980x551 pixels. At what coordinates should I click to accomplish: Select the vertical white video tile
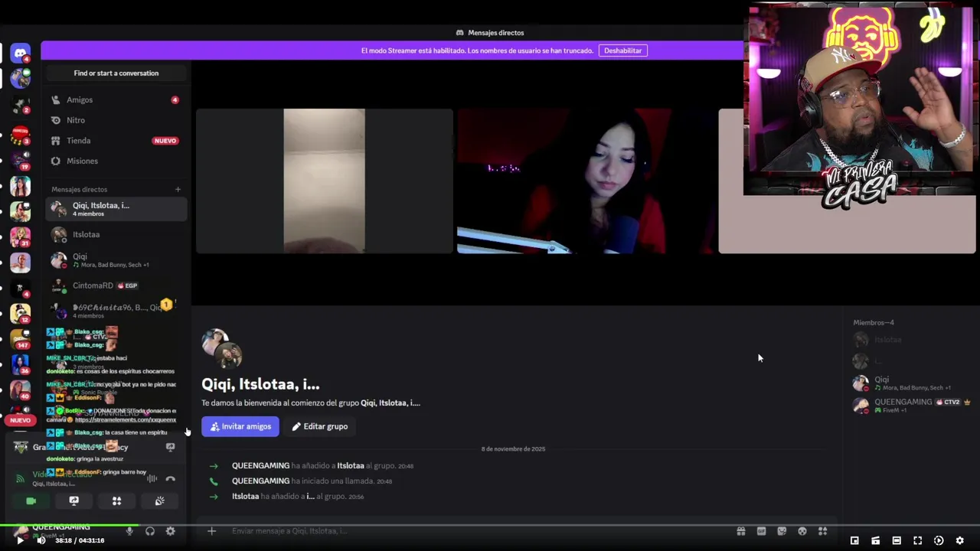[x=325, y=181]
